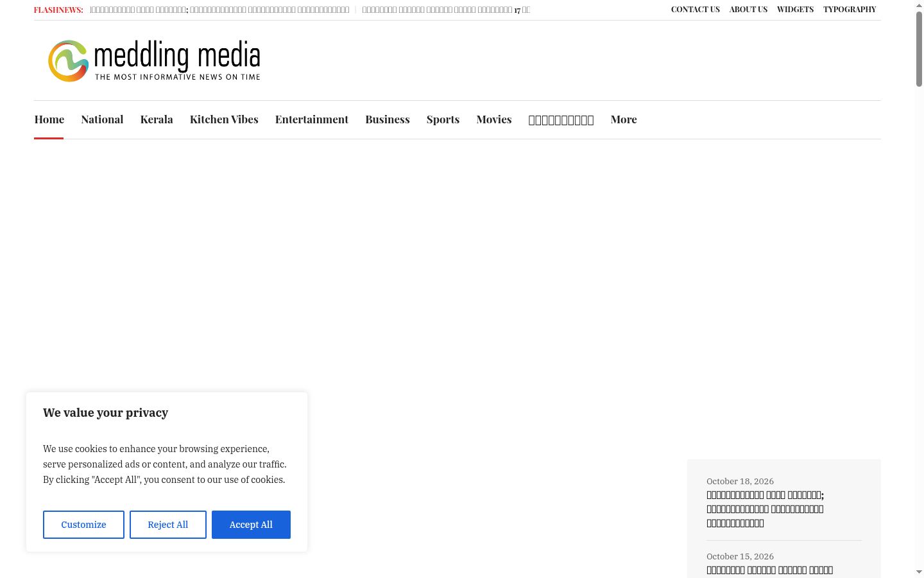Viewport: 924px width, 578px height.
Task: Open the Entertainment section
Action: pyautogui.click(x=312, y=119)
